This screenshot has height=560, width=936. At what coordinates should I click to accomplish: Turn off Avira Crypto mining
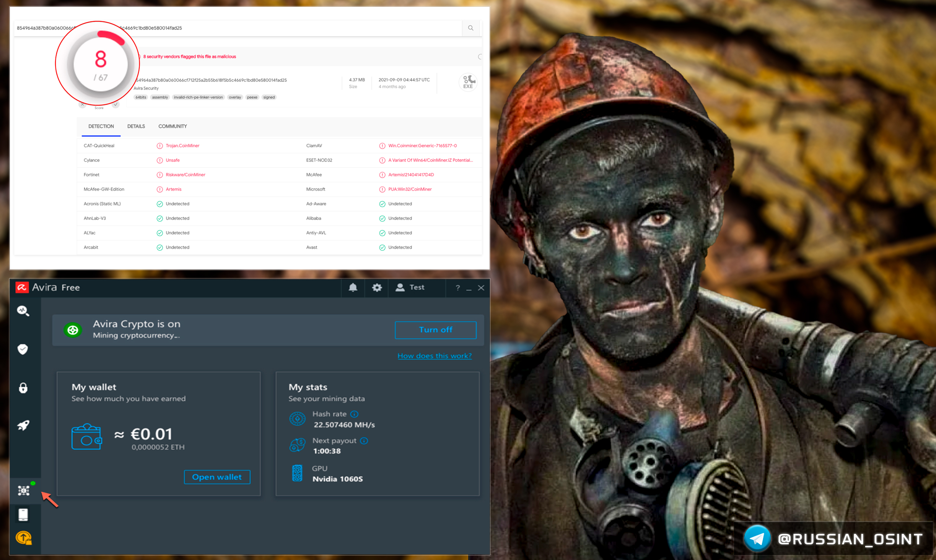point(435,330)
